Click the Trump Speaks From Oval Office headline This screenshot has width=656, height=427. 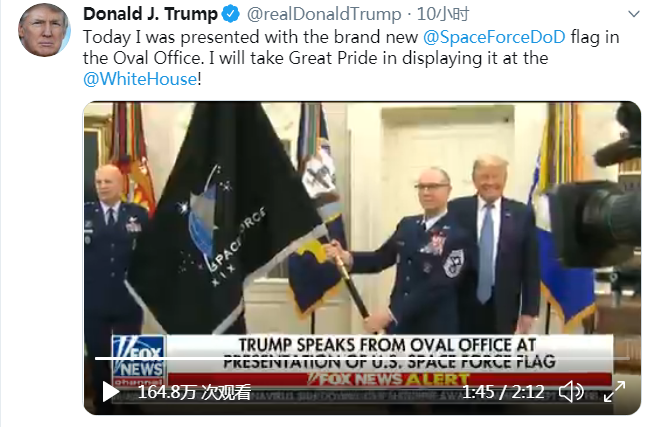pos(389,353)
